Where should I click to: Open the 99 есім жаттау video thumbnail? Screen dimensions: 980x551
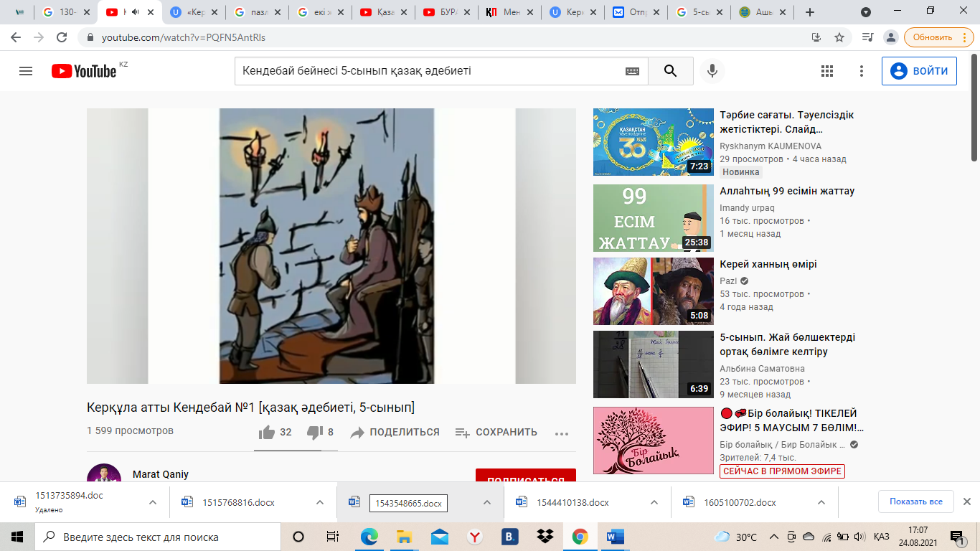tap(654, 218)
